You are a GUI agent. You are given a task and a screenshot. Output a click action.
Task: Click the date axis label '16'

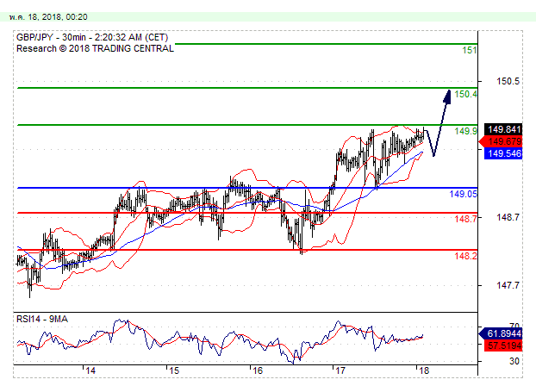pyautogui.click(x=258, y=370)
